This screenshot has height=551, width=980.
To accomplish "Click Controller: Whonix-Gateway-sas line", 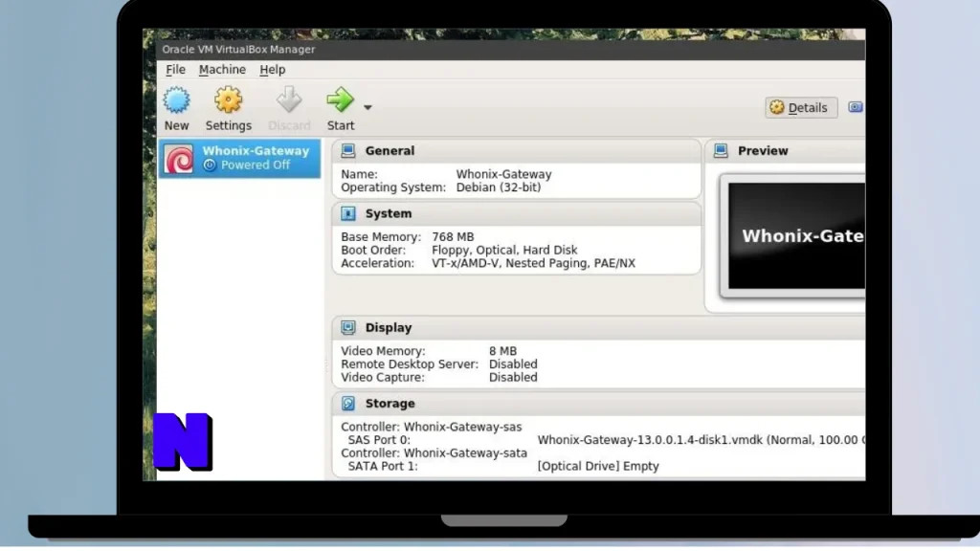I will [x=432, y=428].
